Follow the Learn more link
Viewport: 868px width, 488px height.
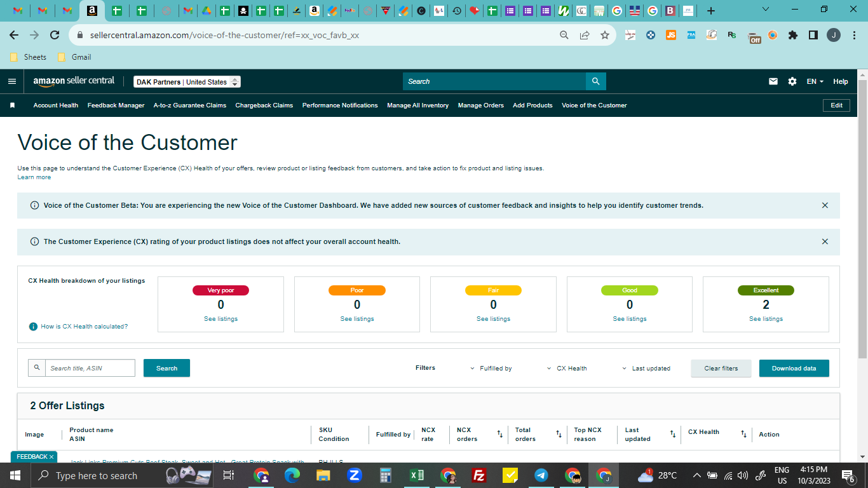[x=34, y=177]
